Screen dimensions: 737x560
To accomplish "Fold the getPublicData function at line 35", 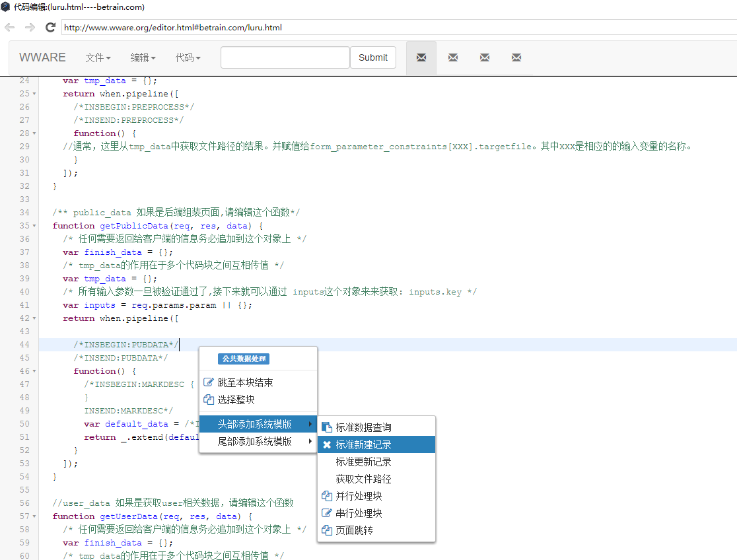I will coord(34,226).
